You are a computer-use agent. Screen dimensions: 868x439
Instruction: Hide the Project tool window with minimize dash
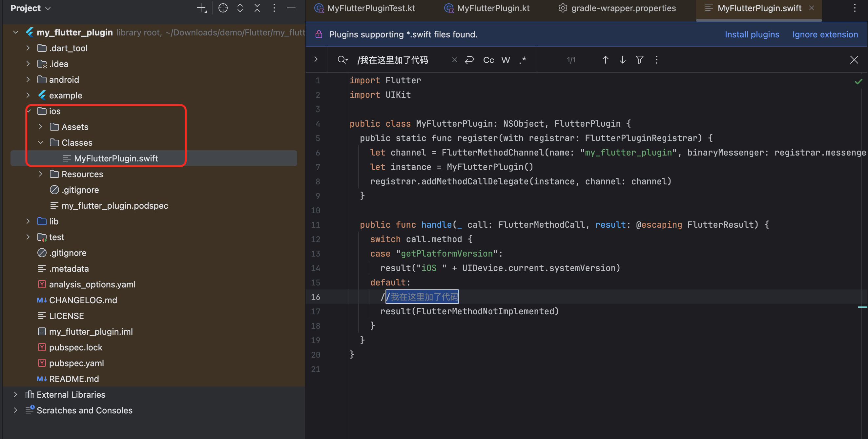(291, 8)
